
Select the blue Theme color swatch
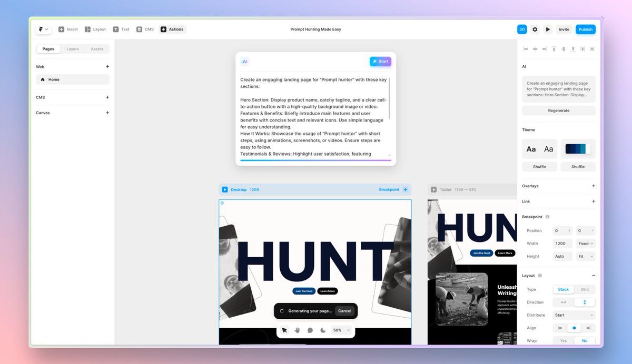tap(578, 148)
